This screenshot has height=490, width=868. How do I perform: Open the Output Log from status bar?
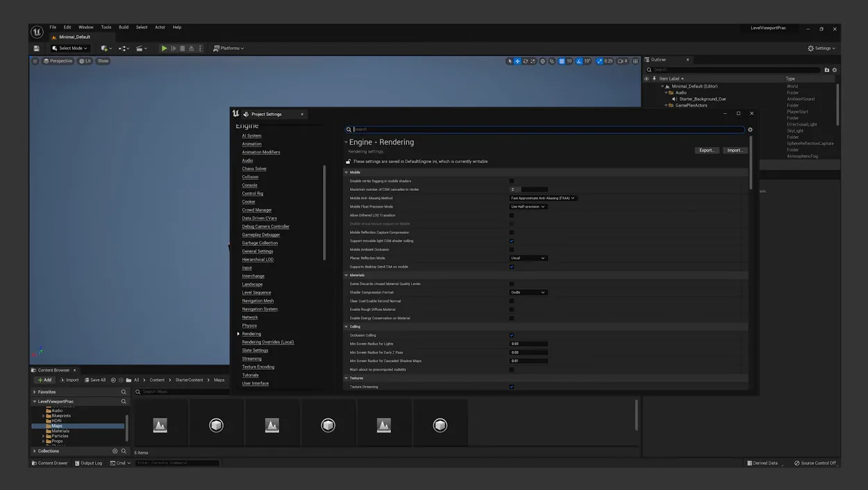pos(88,463)
